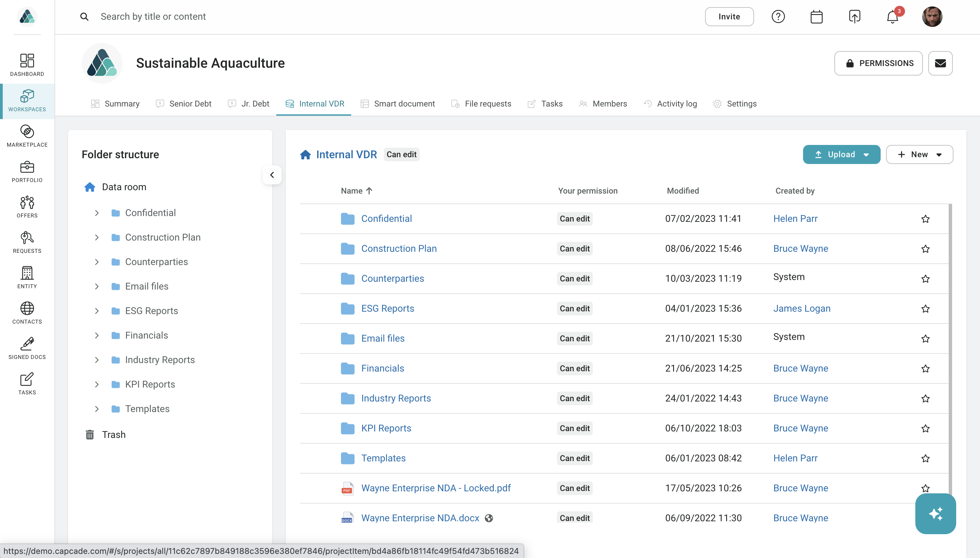Screen dimensions: 980x558
Task: Click the search by title input field
Action: 153,17
